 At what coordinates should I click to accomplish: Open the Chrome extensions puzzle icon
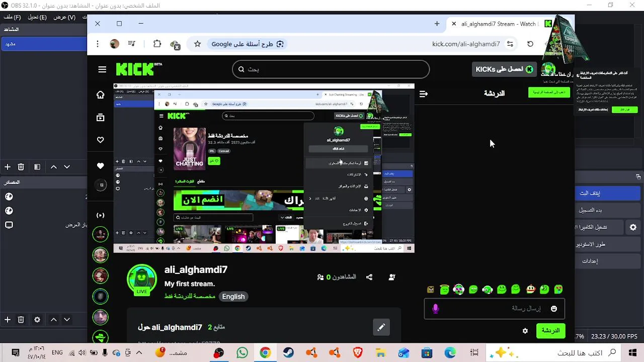pyautogui.click(x=157, y=44)
